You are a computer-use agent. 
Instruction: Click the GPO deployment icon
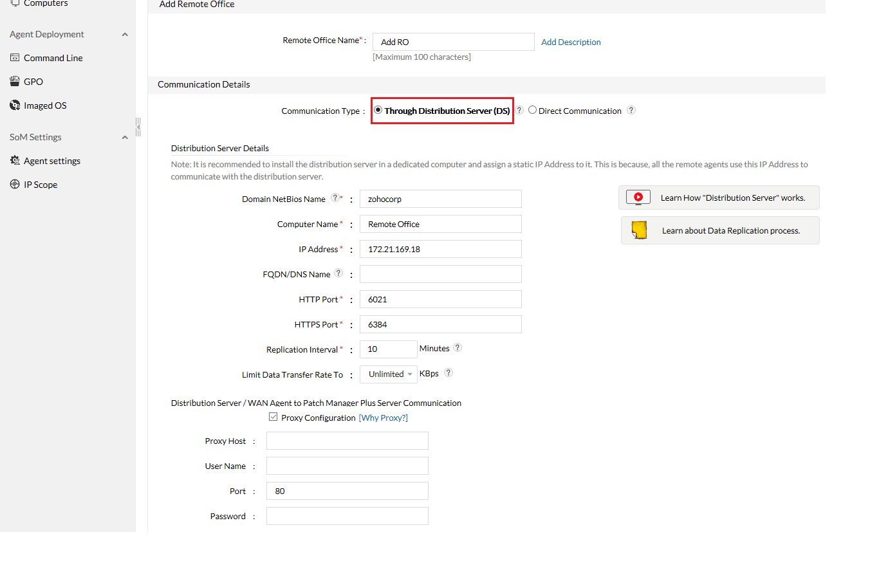click(14, 81)
